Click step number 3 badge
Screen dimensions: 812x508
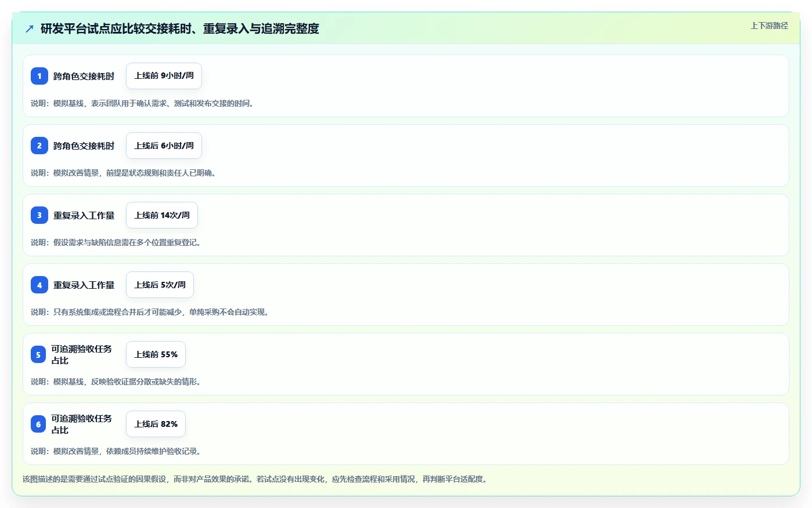click(x=39, y=215)
